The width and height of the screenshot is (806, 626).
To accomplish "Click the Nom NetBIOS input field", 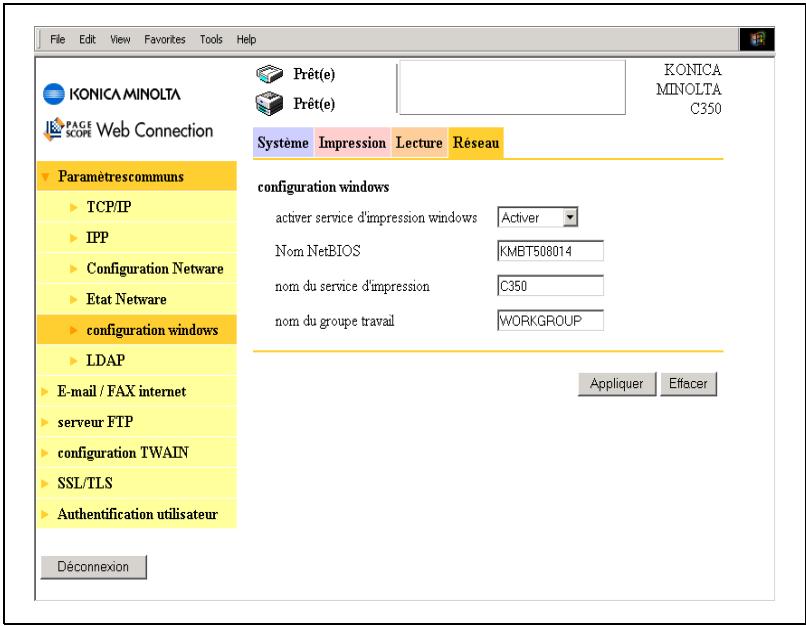I will pyautogui.click(x=551, y=251).
